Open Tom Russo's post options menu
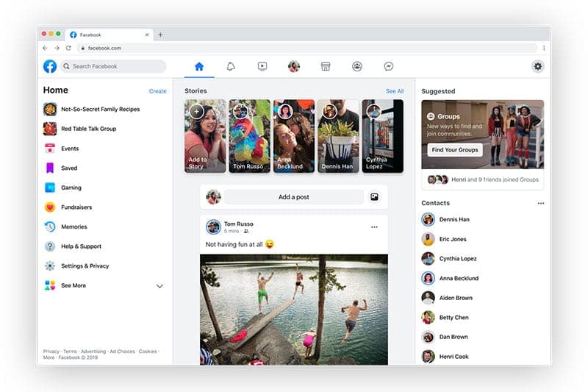Screen dimensions: 588x392 374,227
